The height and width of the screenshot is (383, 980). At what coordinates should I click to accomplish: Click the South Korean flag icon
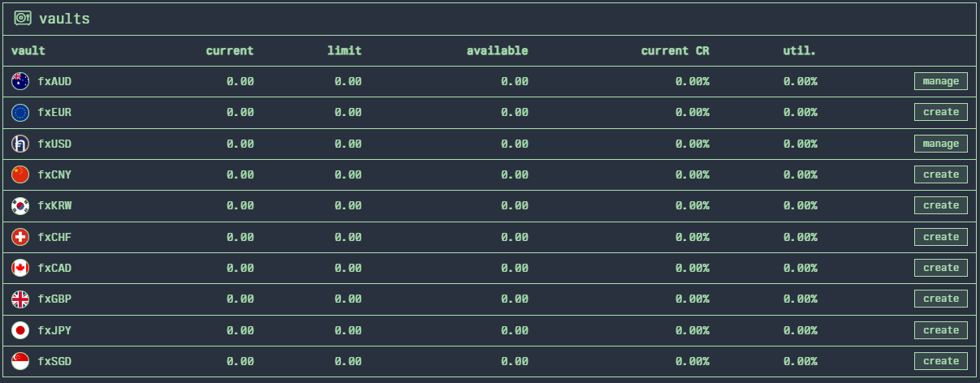pos(20,206)
